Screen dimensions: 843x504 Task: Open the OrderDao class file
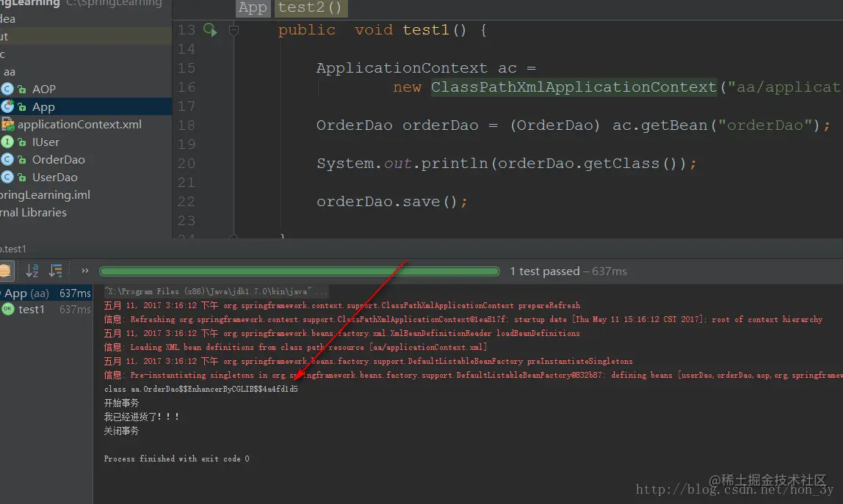coord(59,160)
